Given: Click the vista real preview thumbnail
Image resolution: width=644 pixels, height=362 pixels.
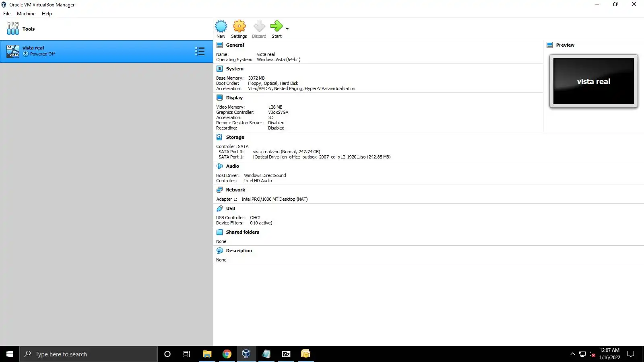Looking at the screenshot, I should 594,81.
